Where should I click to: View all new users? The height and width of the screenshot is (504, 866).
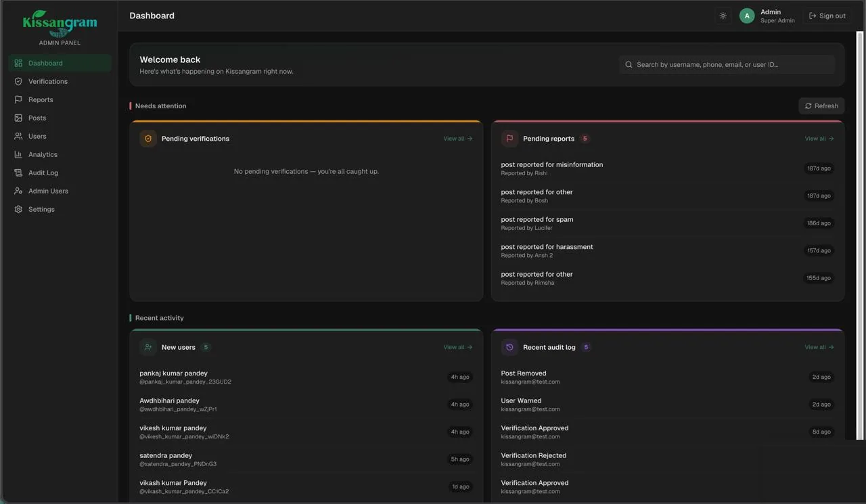(x=458, y=347)
